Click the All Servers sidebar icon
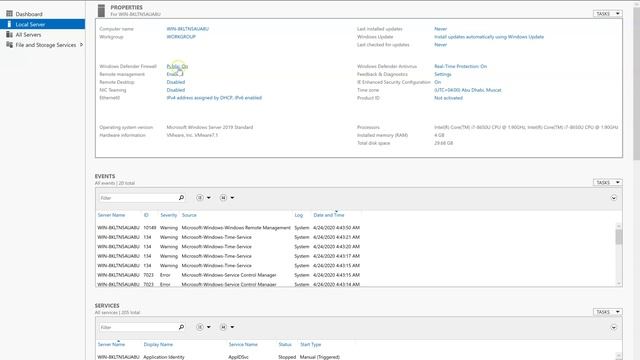Viewport: 640px width, 360px height. [x=9, y=35]
